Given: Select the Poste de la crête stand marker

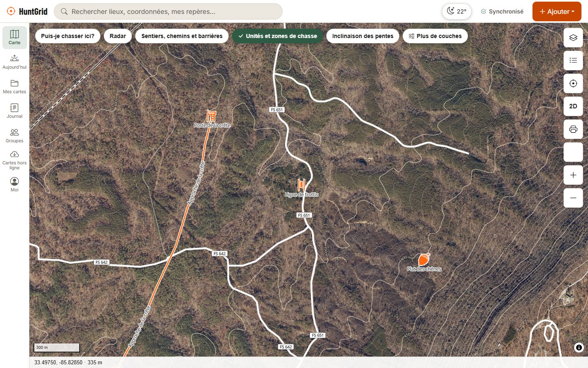Looking at the screenshot, I should (211, 116).
